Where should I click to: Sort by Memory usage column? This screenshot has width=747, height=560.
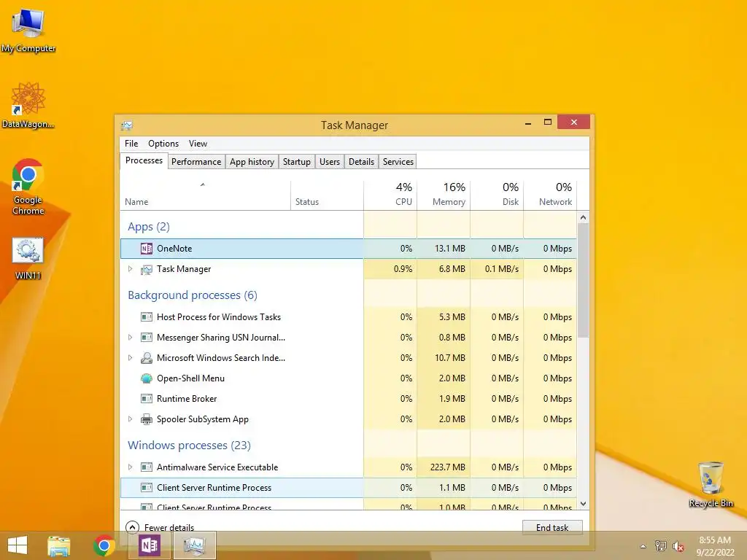444,195
